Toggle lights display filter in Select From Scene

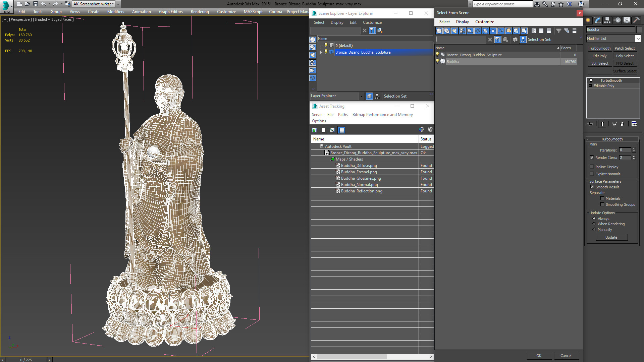pyautogui.click(x=454, y=31)
